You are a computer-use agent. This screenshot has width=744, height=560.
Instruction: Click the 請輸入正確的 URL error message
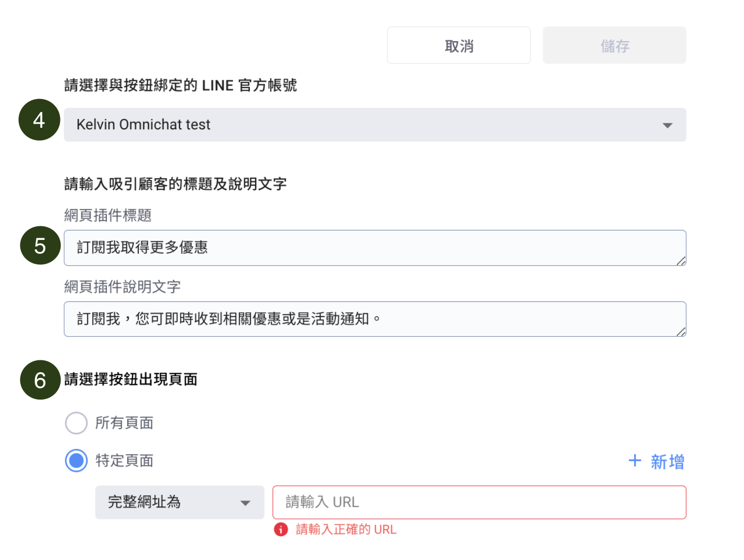coord(346,529)
